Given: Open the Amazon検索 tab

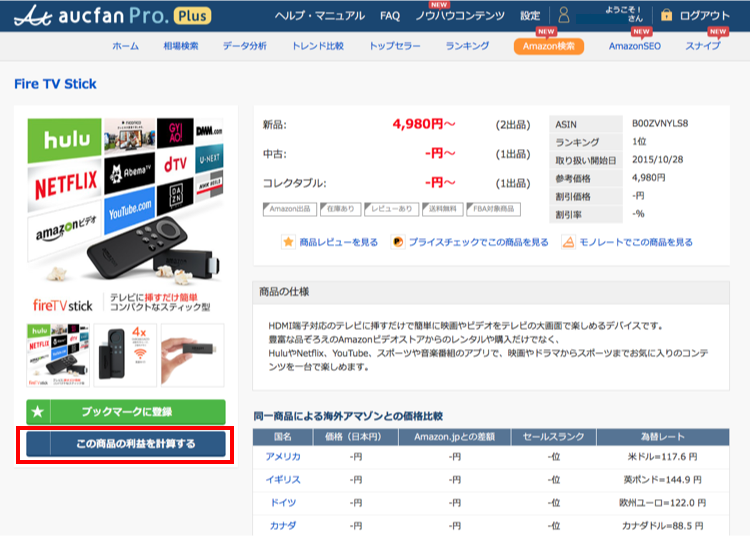Looking at the screenshot, I should click(x=548, y=47).
